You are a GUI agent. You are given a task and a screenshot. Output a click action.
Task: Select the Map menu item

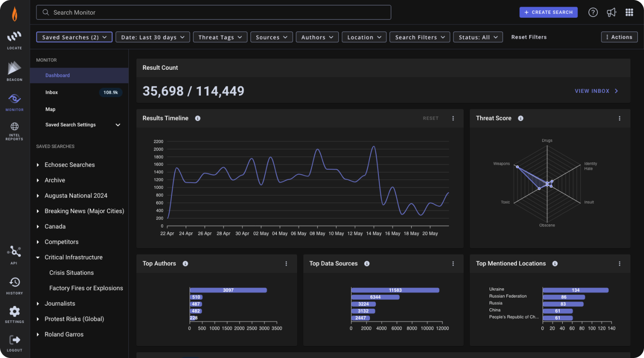tap(50, 109)
